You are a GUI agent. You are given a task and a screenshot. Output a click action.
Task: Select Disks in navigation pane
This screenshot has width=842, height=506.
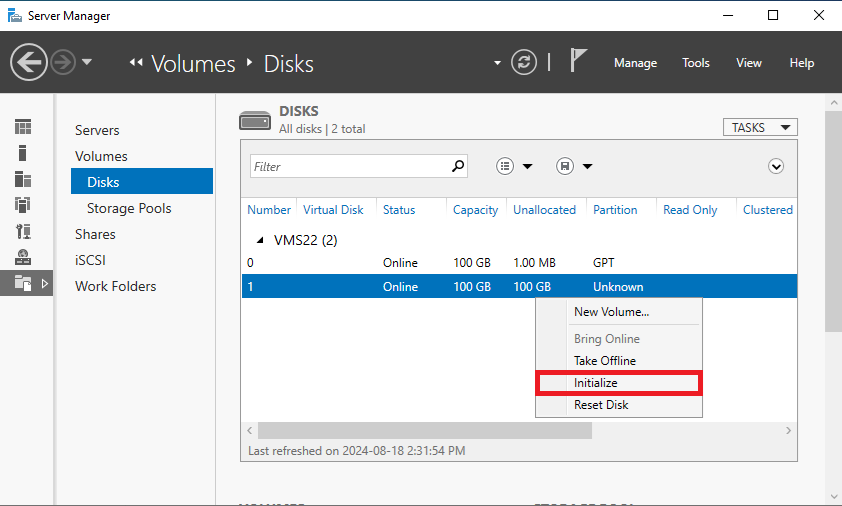click(142, 181)
